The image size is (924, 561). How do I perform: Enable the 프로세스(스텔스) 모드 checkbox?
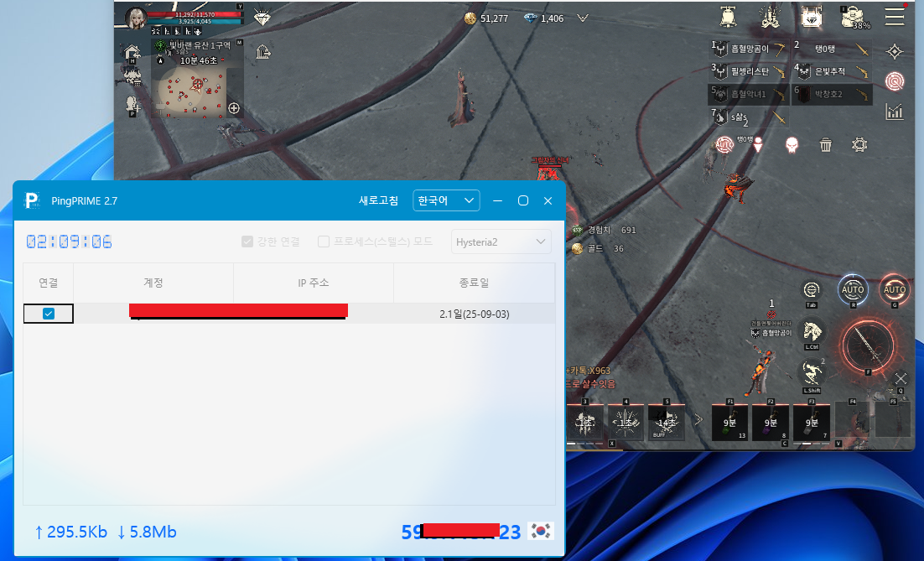324,242
